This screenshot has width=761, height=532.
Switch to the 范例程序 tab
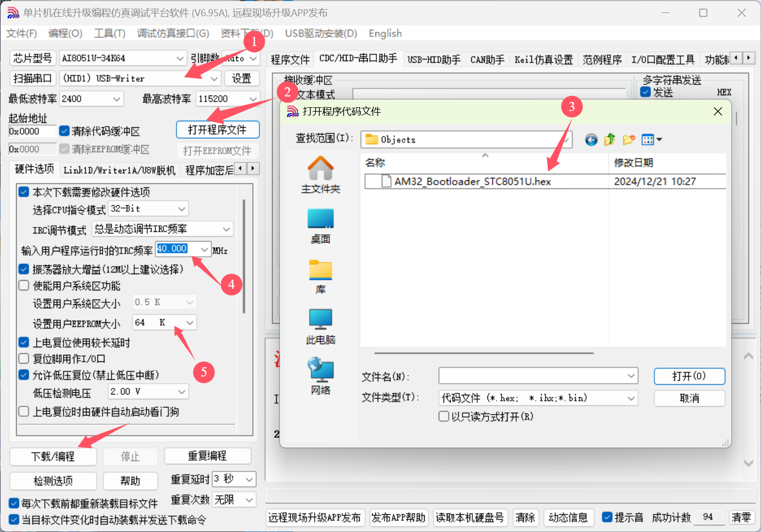tap(602, 60)
